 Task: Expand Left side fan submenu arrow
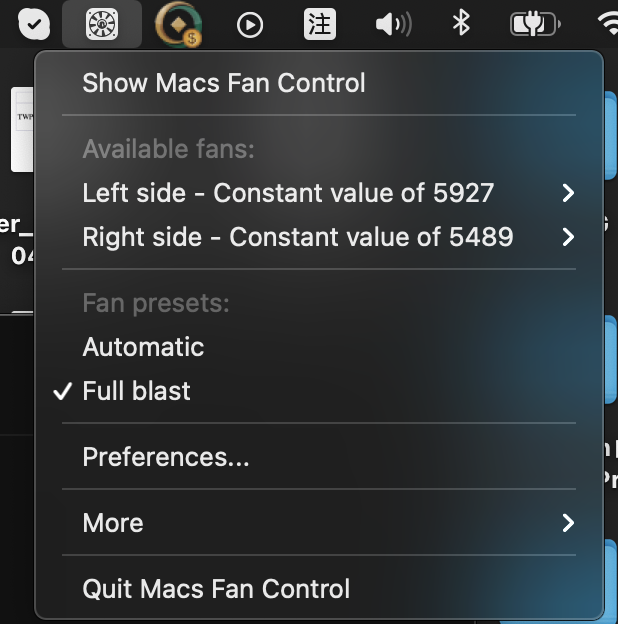pos(568,193)
